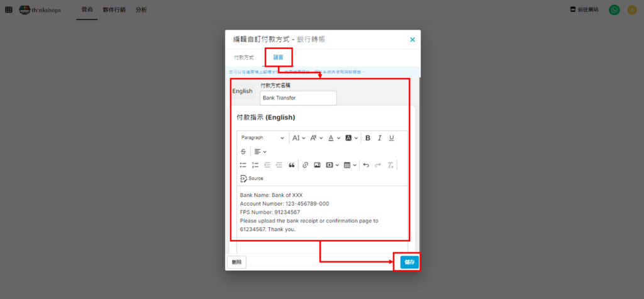Insert a bulleted list

click(x=243, y=165)
